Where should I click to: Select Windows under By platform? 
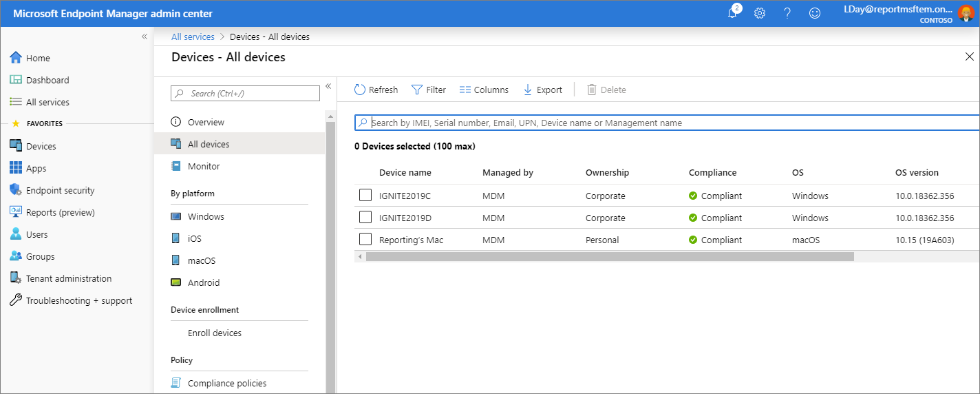[206, 216]
